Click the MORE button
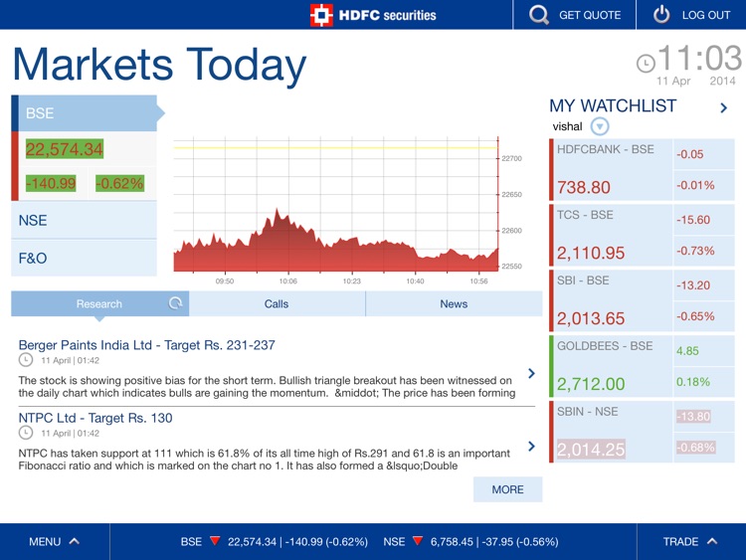 pos(507,489)
